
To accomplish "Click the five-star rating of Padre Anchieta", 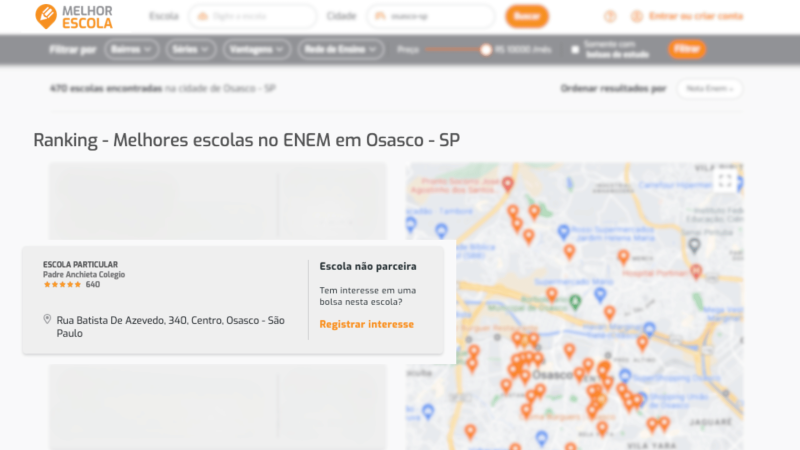I will coord(62,285).
